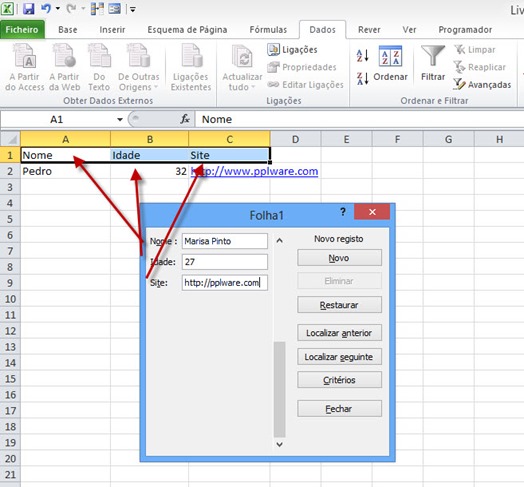Open the www.pplware.com hyperlink in the sheet
The height and width of the screenshot is (487, 524).
[254, 171]
